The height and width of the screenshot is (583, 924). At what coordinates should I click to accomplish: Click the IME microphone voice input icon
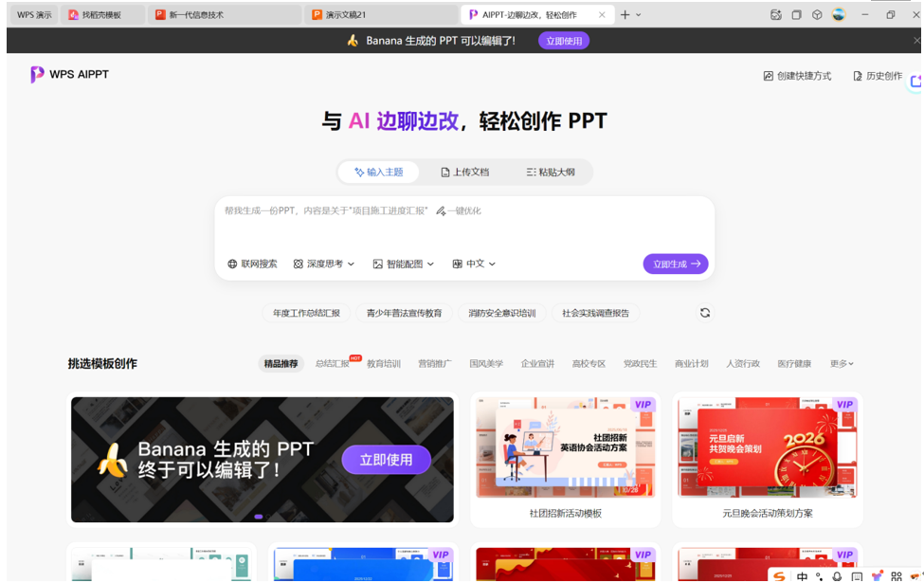point(837,576)
